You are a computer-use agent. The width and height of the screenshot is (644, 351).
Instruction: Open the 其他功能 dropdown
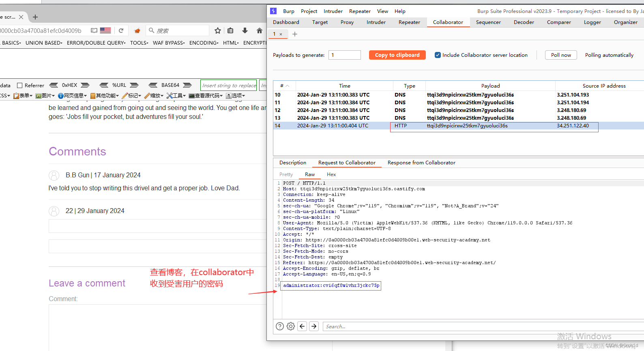(x=105, y=96)
